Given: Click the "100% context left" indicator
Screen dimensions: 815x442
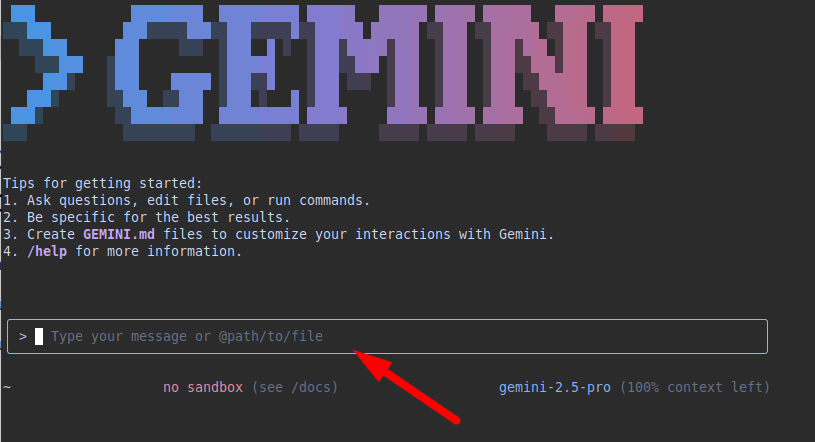Looking at the screenshot, I should pyautogui.click(x=695, y=387).
